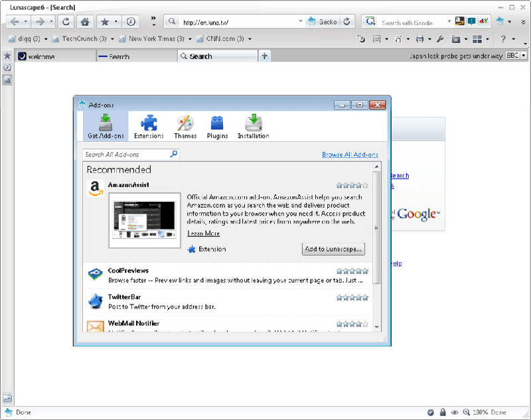Expand the address bar URL dropdown arrow

point(301,21)
